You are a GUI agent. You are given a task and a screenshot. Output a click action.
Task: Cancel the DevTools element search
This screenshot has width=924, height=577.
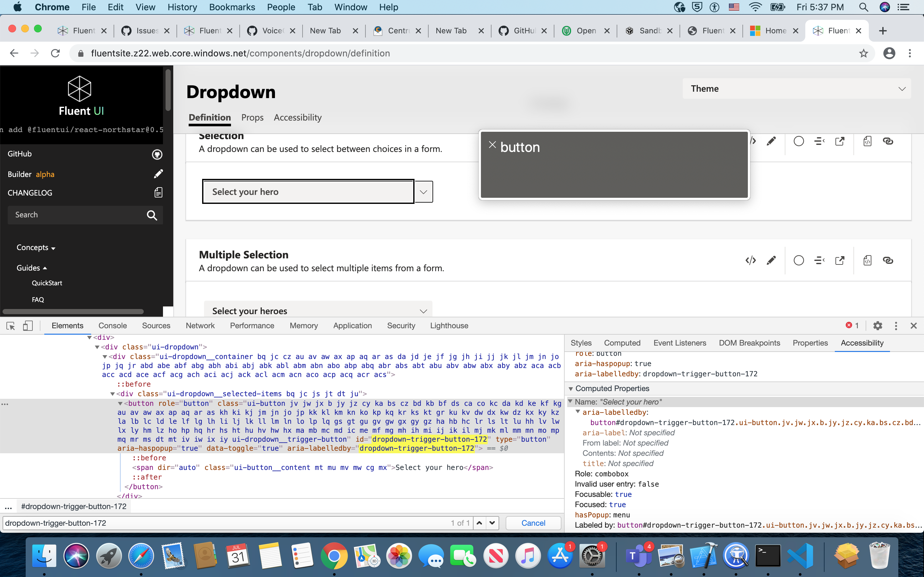[x=533, y=523]
